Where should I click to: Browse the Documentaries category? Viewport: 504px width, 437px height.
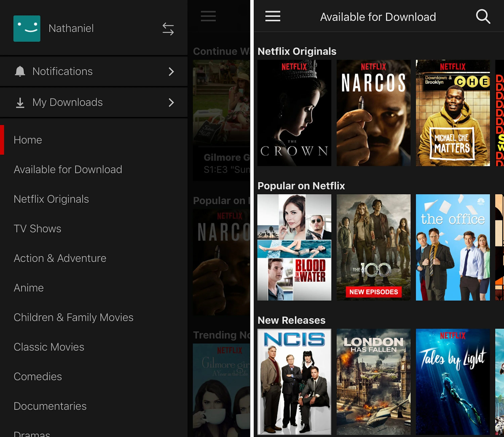pos(50,406)
